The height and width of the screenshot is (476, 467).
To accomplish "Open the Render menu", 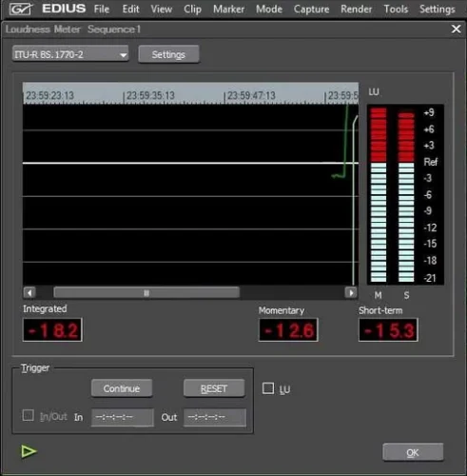I will [357, 10].
